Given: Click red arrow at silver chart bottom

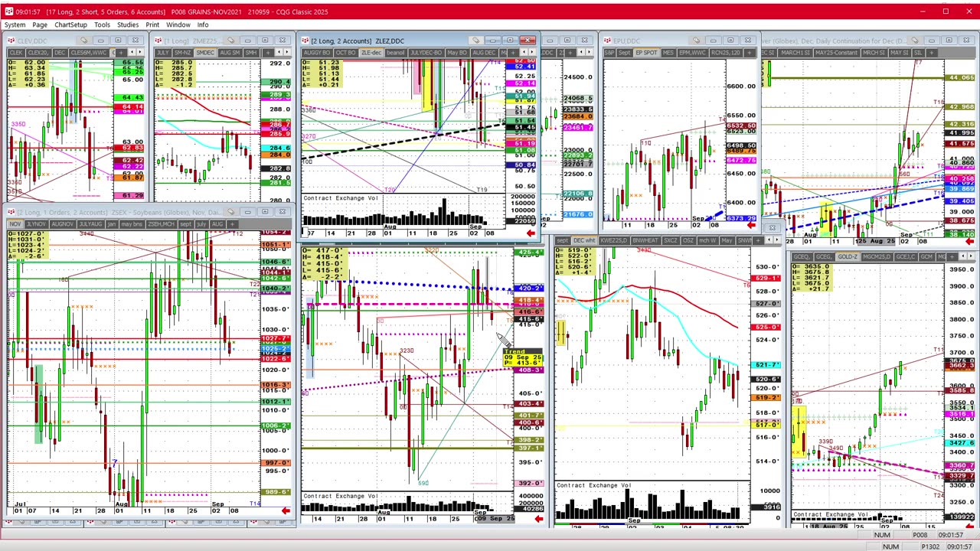Looking at the screenshot, I should coord(969,242).
